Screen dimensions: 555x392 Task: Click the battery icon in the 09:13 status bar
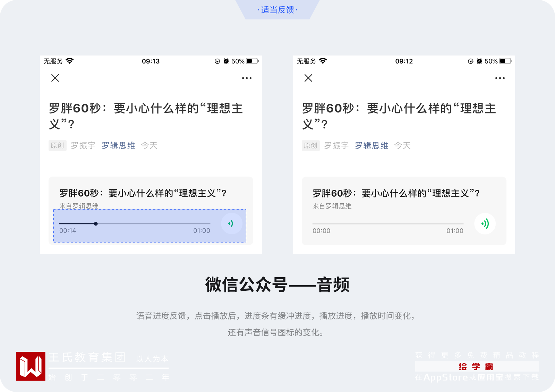253,61
